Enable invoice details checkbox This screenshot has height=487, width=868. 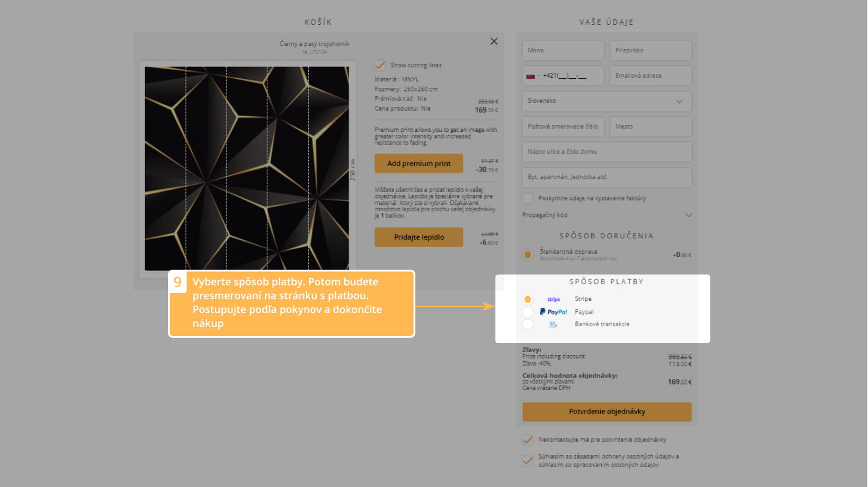528,198
